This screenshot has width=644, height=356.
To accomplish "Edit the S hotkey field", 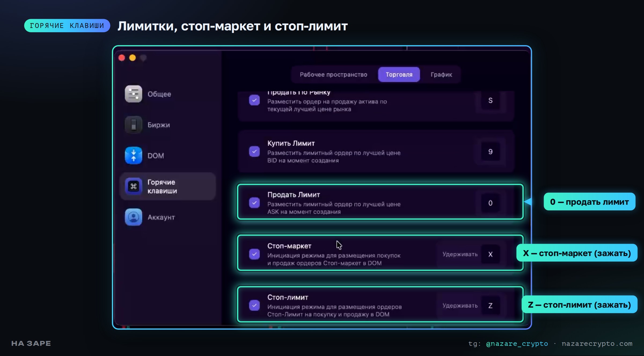I will pos(491,100).
